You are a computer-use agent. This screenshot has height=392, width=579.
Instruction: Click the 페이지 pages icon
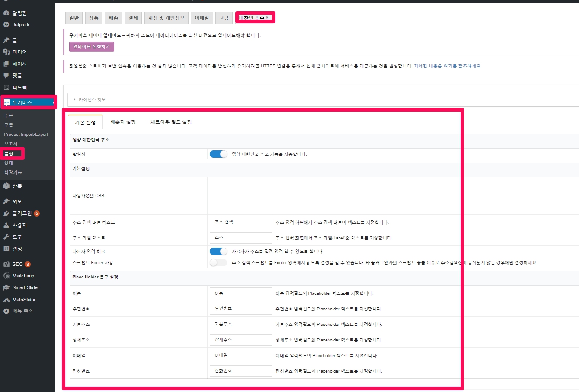click(6, 64)
